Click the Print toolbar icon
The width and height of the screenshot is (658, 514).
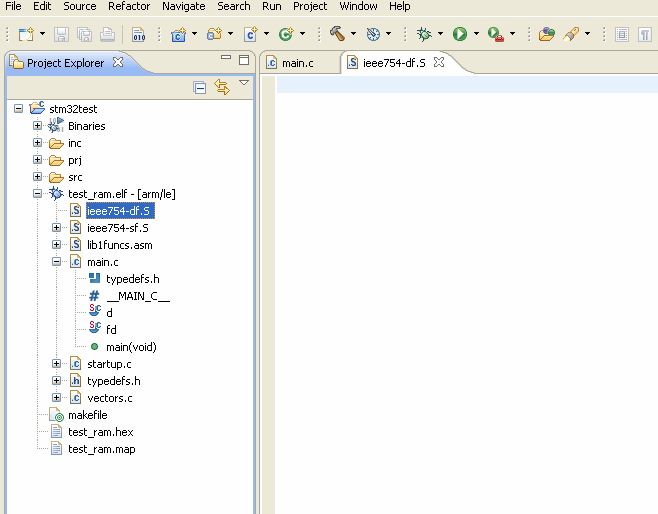pos(107,34)
